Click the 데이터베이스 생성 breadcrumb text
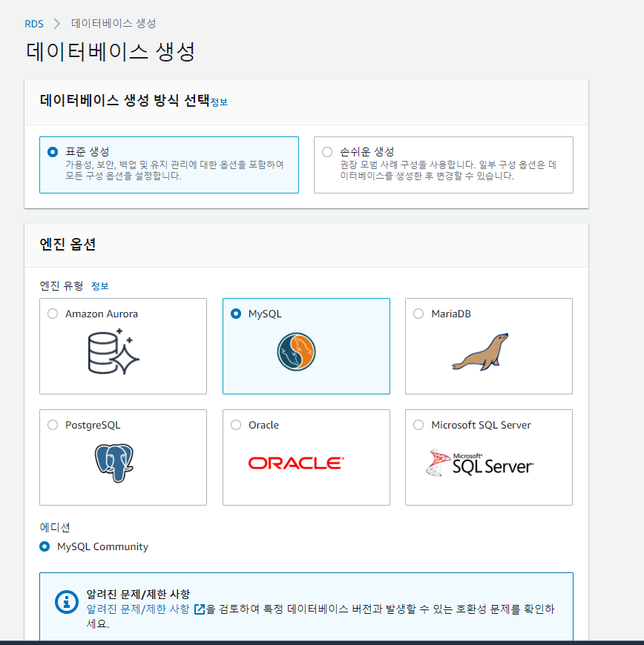 click(x=114, y=24)
